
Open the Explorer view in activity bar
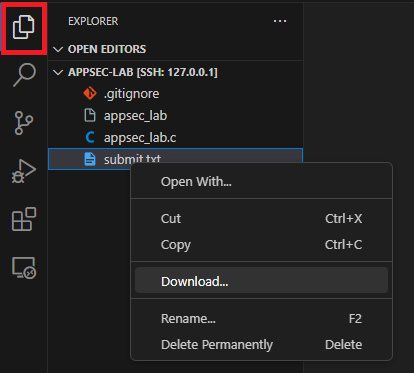coord(23,27)
